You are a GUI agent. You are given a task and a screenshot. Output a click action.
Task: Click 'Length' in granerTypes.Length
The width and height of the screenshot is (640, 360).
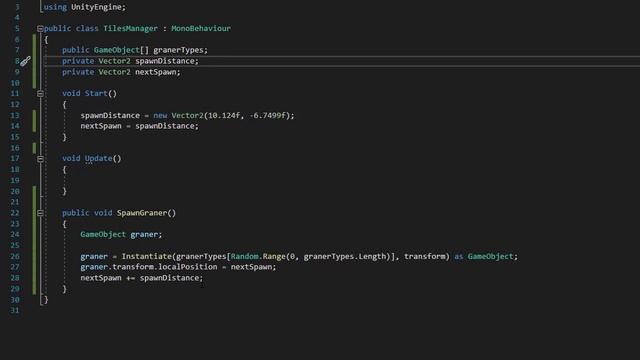click(x=372, y=256)
